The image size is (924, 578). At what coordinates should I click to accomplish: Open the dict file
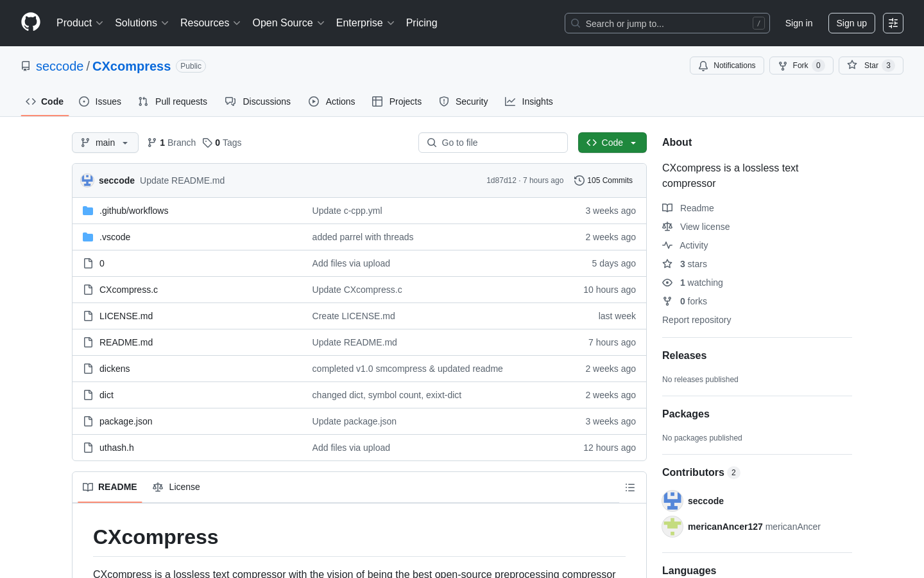point(107,395)
